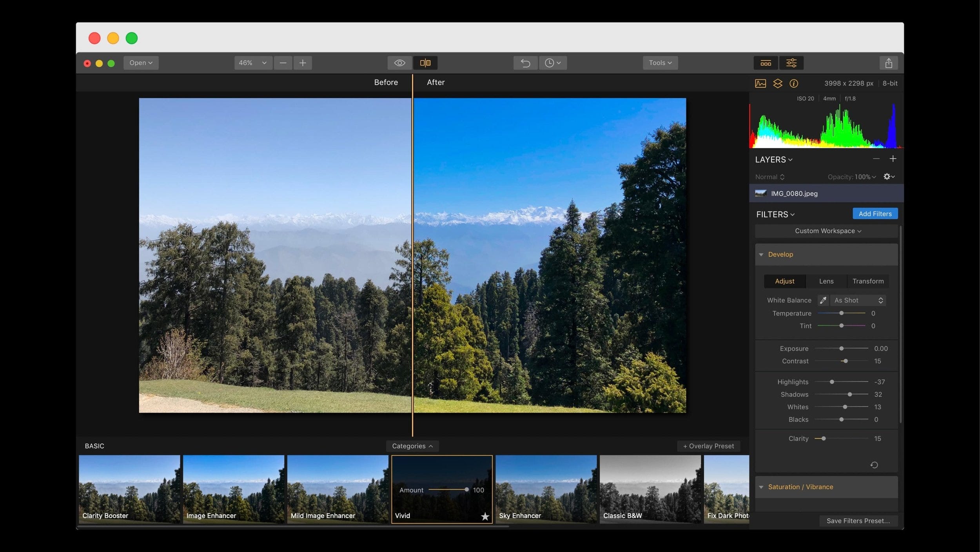
Task: Click the layers panel settings gear icon
Action: pyautogui.click(x=888, y=177)
